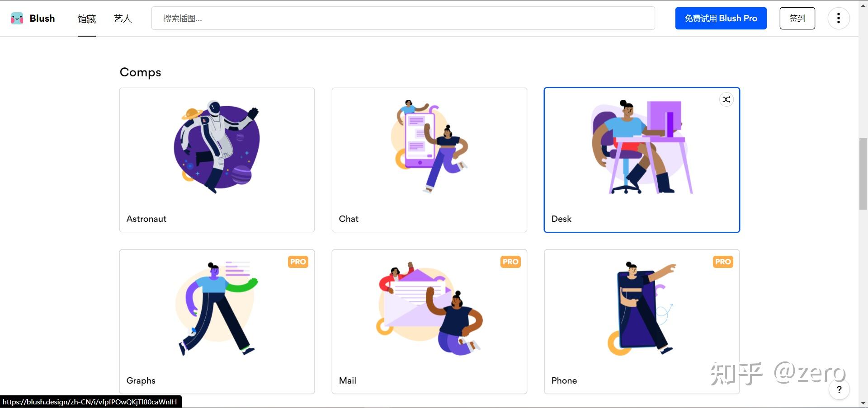Open the Mail illustration card
Image resolution: width=868 pixels, height=408 pixels.
[x=429, y=322]
